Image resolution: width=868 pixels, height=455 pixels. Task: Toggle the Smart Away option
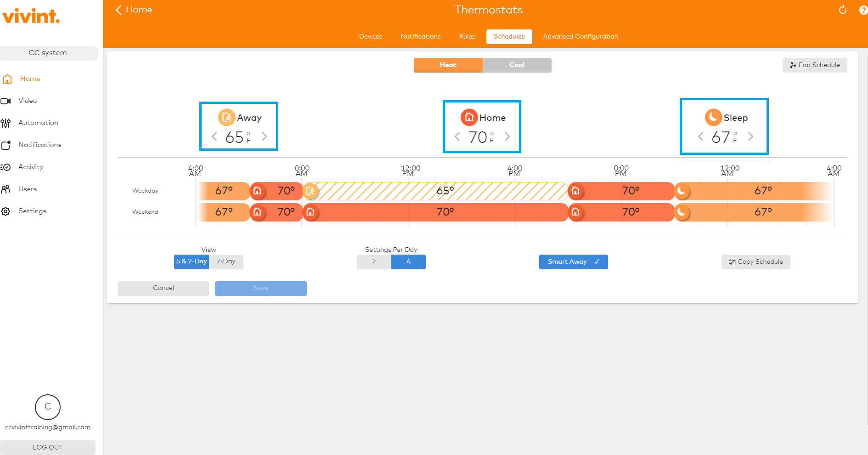(573, 262)
